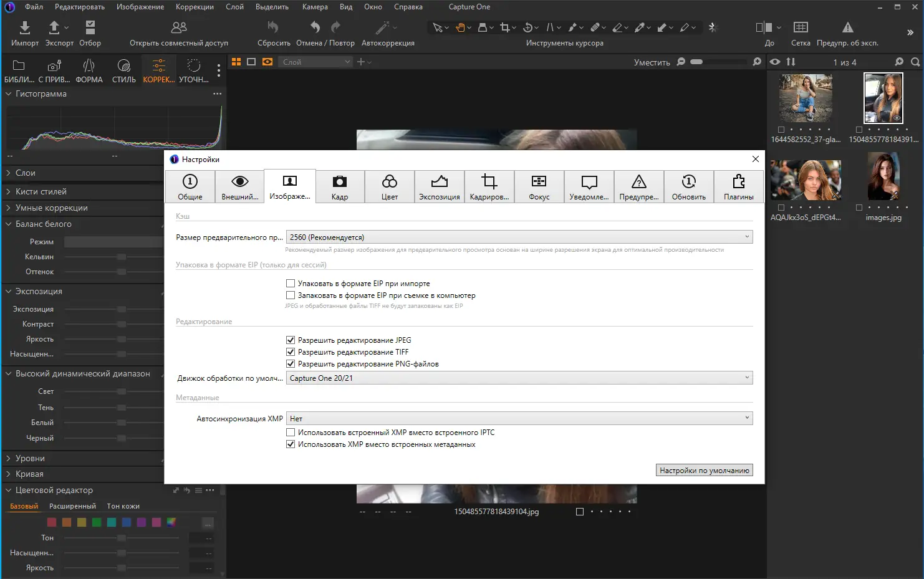Viewport: 924px width, 579px height.
Task: Open the Кадр camera tab in Настройки
Action: 340,186
